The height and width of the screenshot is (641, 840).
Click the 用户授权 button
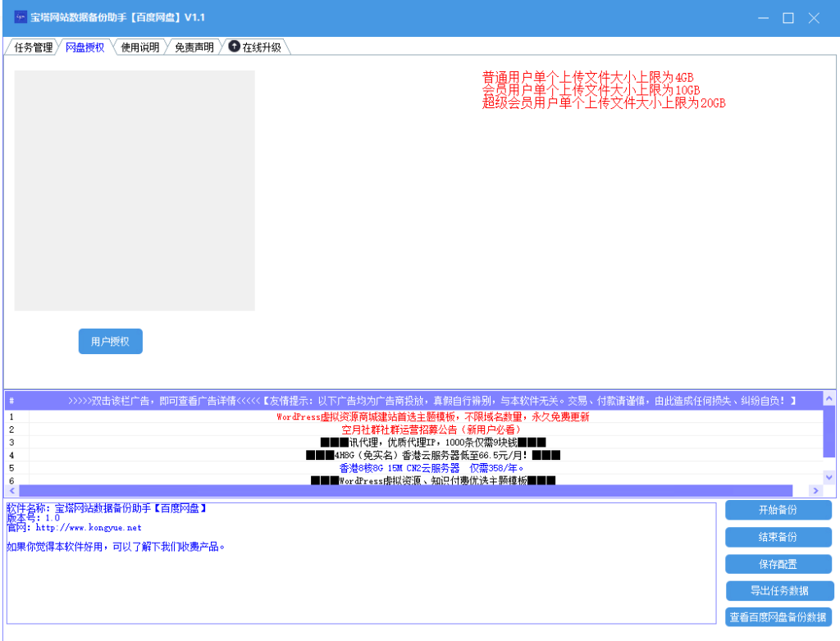click(111, 342)
